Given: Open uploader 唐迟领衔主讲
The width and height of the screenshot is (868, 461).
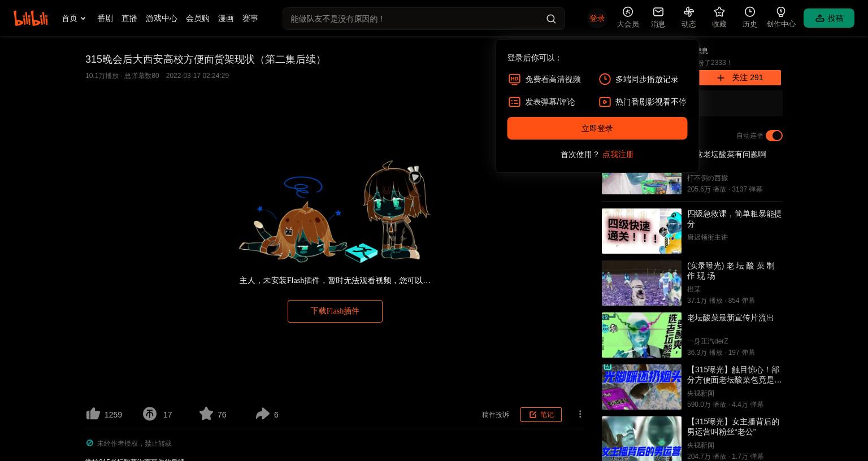Looking at the screenshot, I should (708, 237).
